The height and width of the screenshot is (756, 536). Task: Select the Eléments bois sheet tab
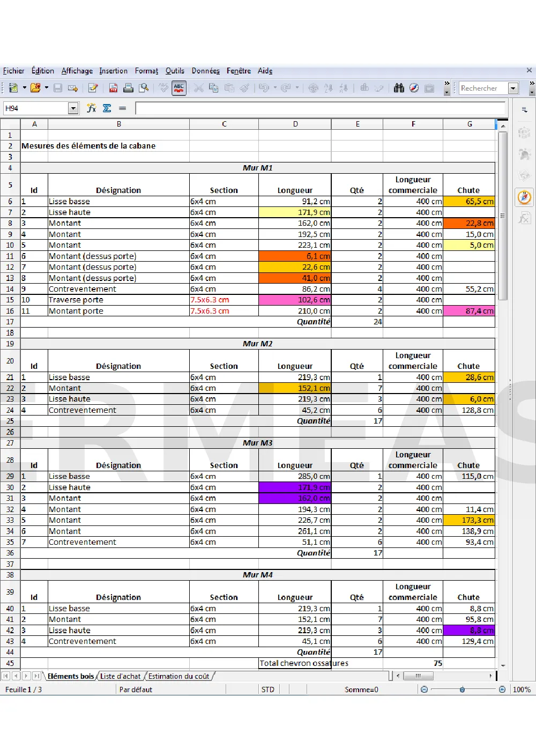click(70, 676)
